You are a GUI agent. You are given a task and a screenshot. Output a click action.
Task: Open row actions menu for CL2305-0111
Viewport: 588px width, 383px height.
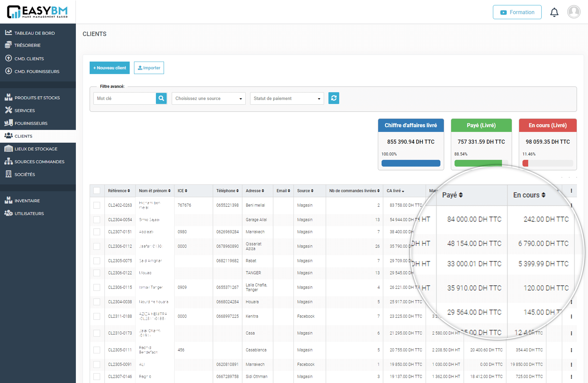[571, 350]
